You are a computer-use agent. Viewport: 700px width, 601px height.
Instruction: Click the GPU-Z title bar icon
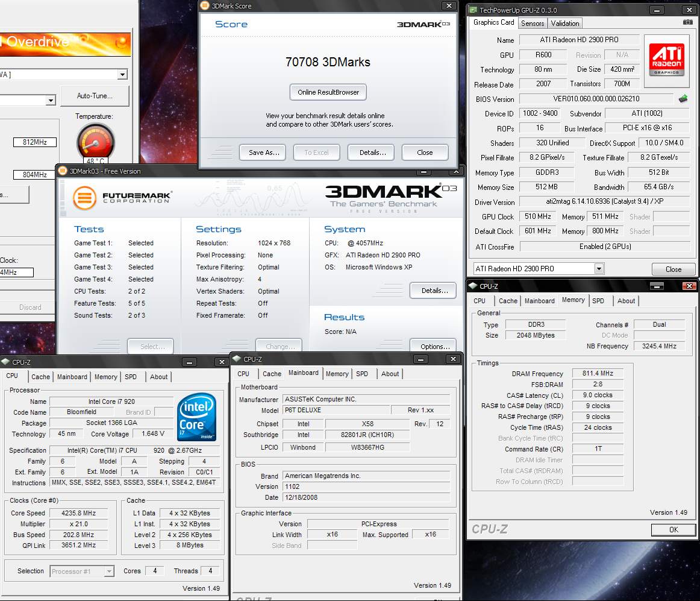coord(473,10)
